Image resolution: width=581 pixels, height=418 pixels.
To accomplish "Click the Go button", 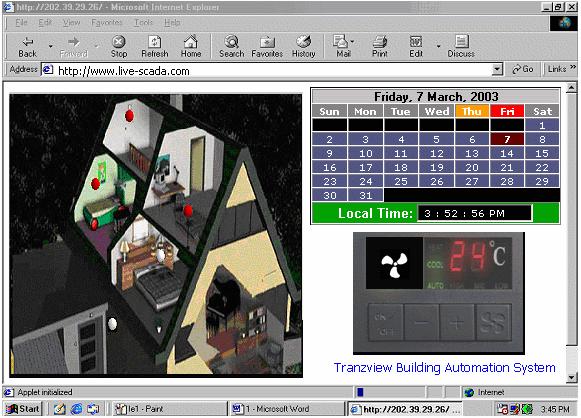I will (522, 69).
